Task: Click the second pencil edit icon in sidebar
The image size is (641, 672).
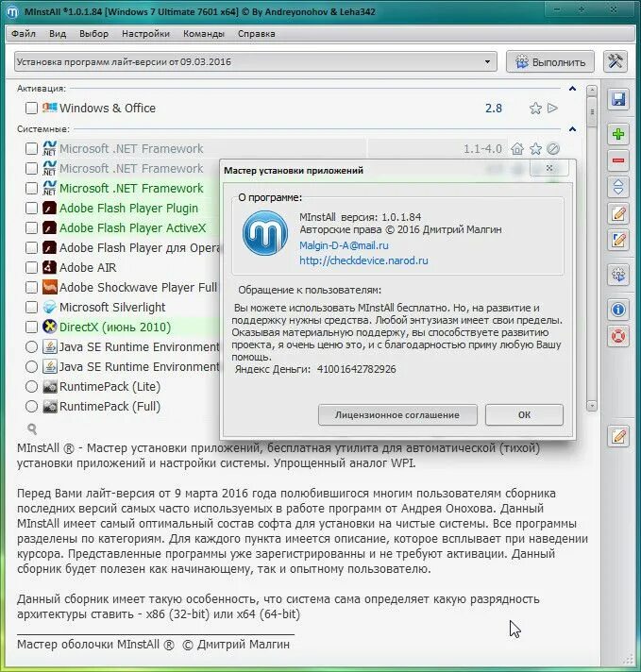Action: 617,240
